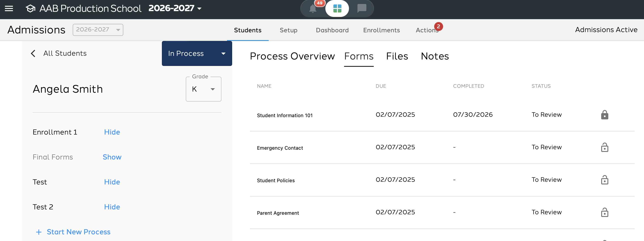Expand the In Process status dropdown
Viewport: 644px width, 241px height.
pos(197,53)
